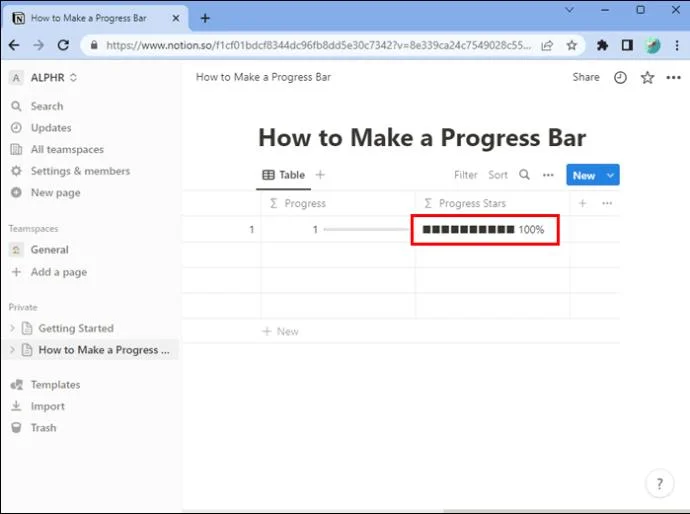Click the ALPHR workspace avatar
This screenshot has height=514, width=690.
(16, 78)
